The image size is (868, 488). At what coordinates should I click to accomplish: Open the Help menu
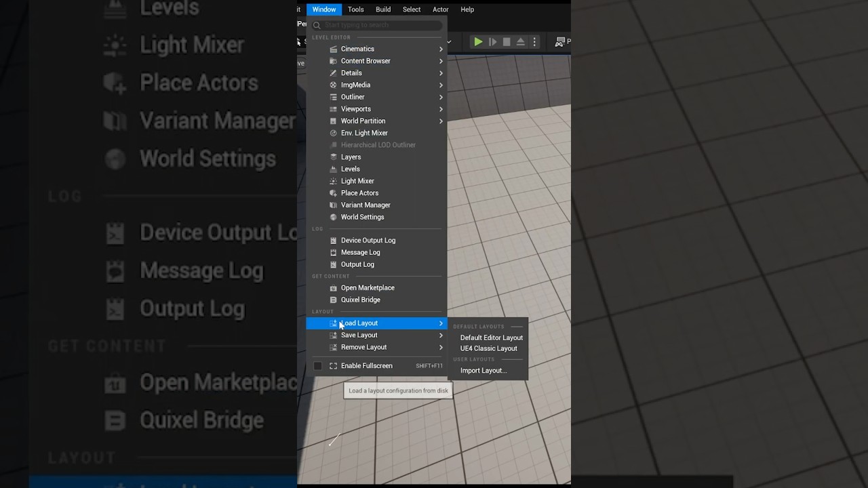tap(467, 9)
